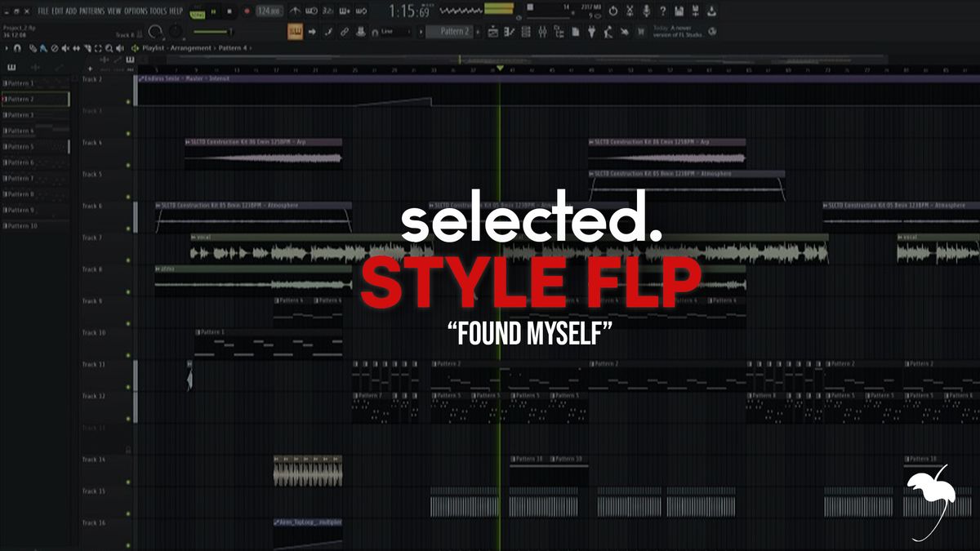Image resolution: width=980 pixels, height=551 pixels.
Task: Open the help question mark icon
Action: click(661, 11)
